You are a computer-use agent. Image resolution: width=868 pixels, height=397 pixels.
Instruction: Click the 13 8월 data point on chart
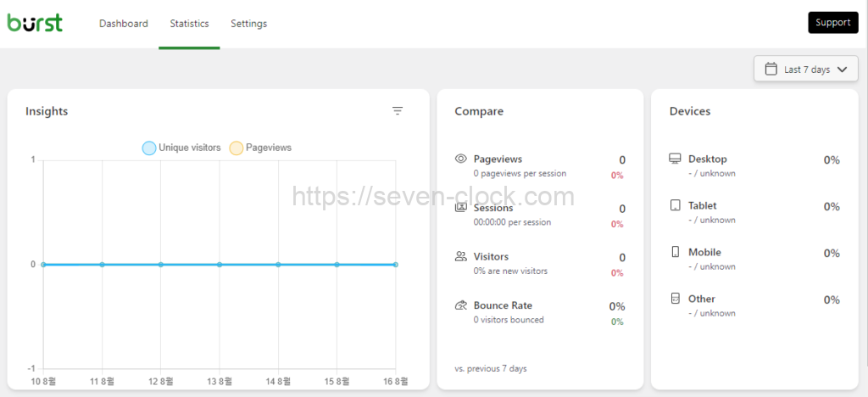[220, 265]
